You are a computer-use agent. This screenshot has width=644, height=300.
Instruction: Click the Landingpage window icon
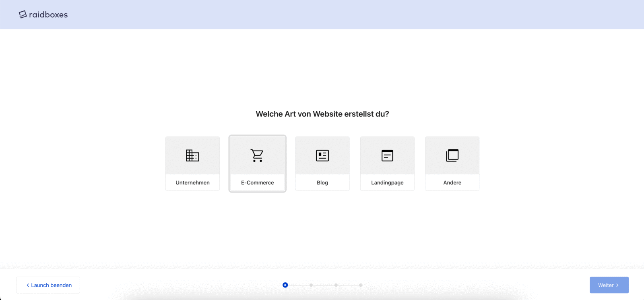(x=387, y=155)
